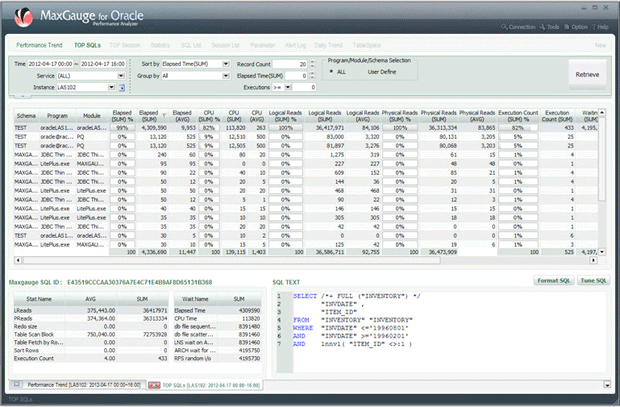Click the Format SQL button
Image resolution: width=620 pixels, height=407 pixels.
pos(554,280)
